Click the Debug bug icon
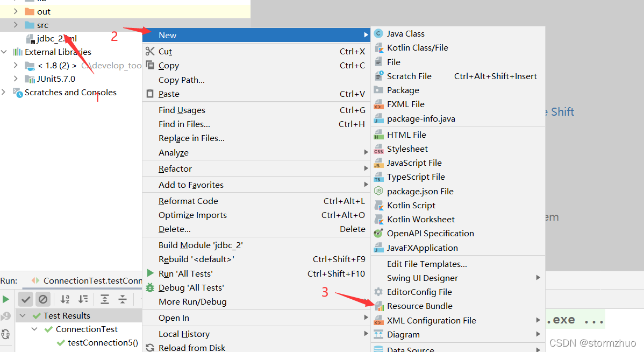Viewport: 644px width, 352px height. click(150, 288)
